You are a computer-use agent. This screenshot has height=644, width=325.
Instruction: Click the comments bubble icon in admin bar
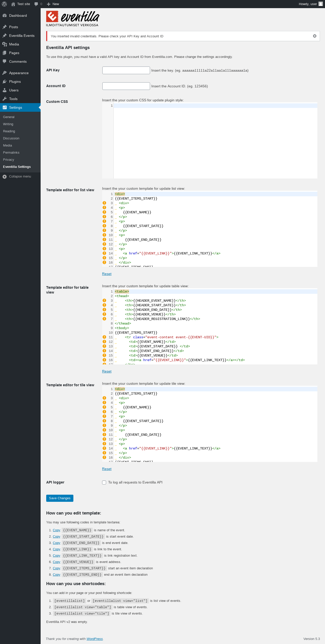(x=36, y=4)
